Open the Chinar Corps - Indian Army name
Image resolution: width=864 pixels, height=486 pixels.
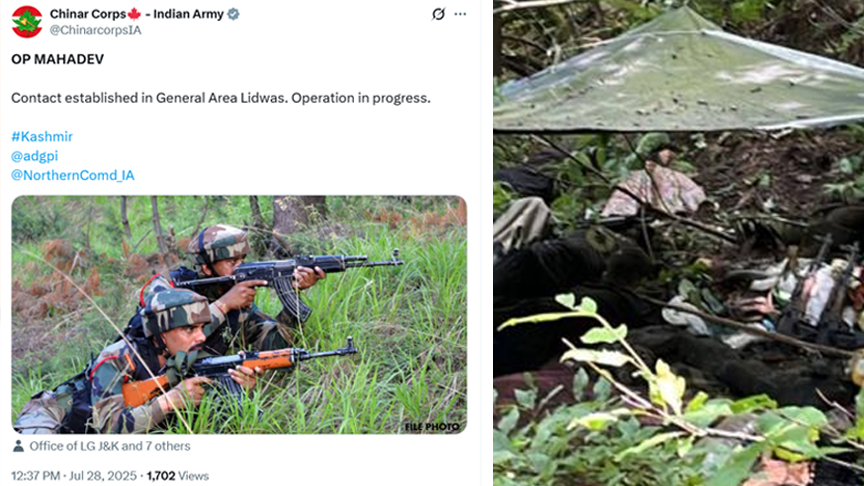(137, 14)
